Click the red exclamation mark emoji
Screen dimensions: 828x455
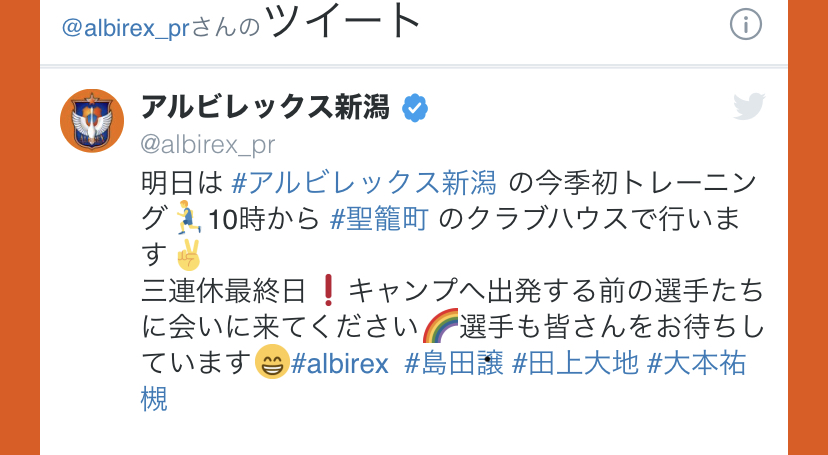pos(328,291)
